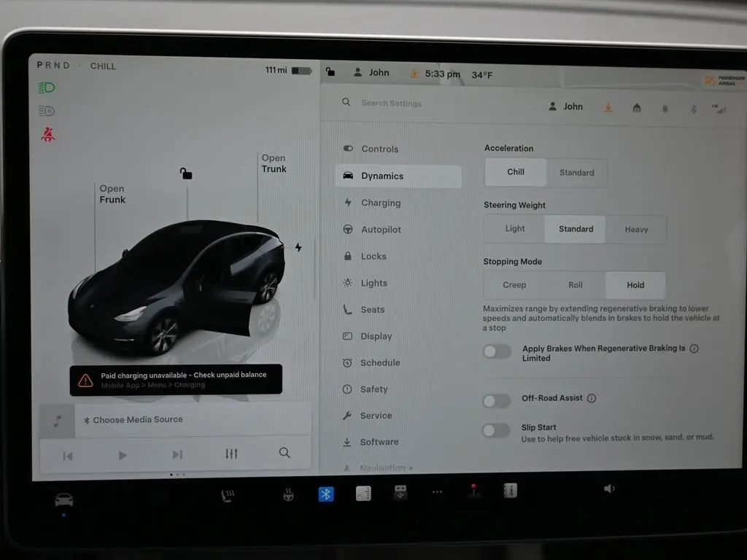Image resolution: width=747 pixels, height=560 pixels.
Task: Tap the lock icon above the car
Action: click(186, 174)
